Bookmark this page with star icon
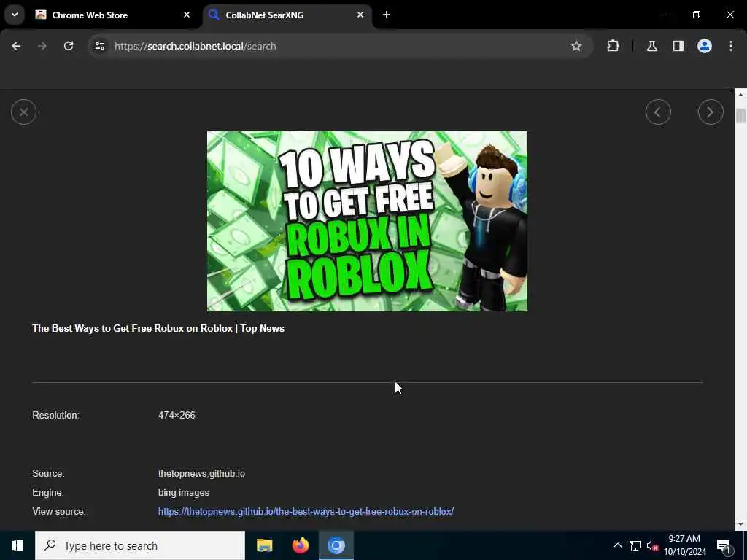747x560 pixels. [x=576, y=46]
